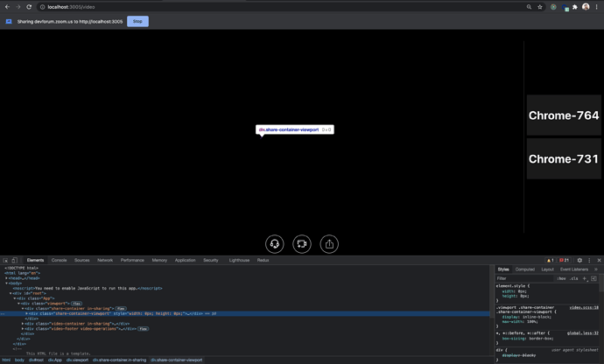Open the Chrome profile avatar
This screenshot has width=604, height=364.
pyautogui.click(x=586, y=7)
